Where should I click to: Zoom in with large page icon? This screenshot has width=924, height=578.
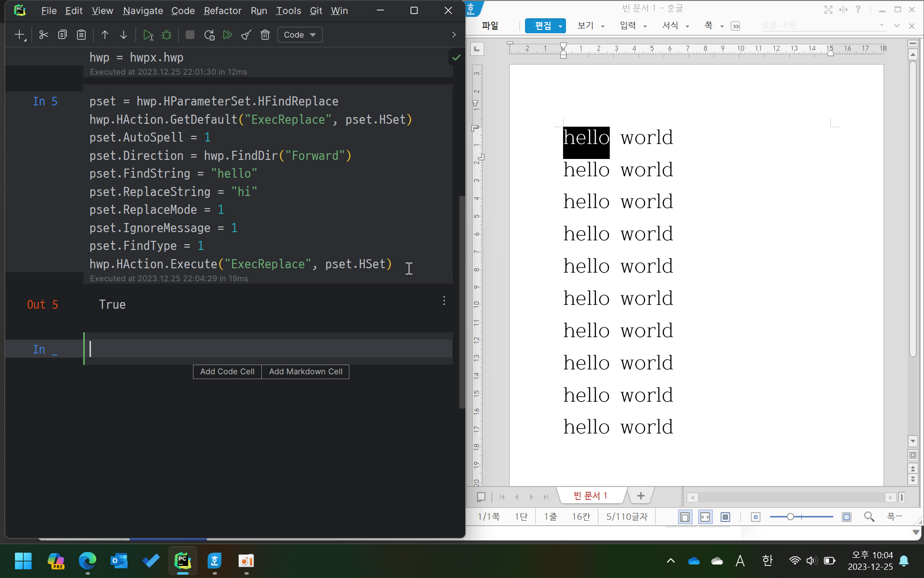tap(847, 517)
